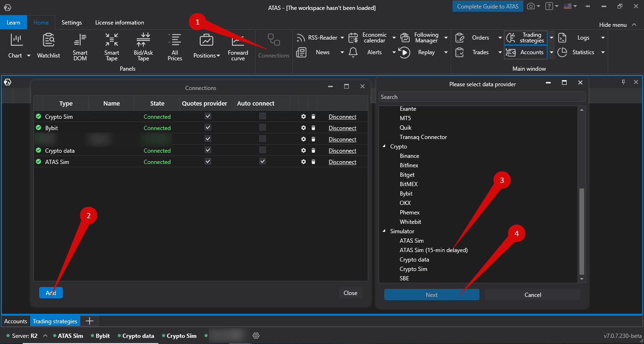Collapse the Simulator group in provider list
Viewport: 644px width, 344px height.
click(385, 231)
